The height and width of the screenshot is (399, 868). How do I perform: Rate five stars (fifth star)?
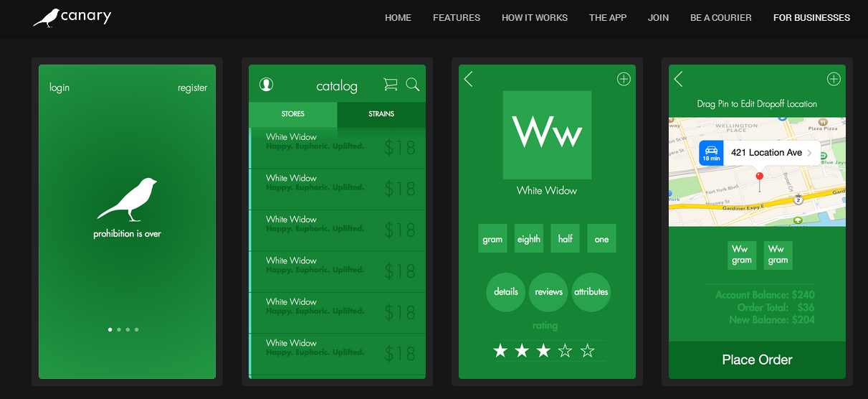[588, 351]
